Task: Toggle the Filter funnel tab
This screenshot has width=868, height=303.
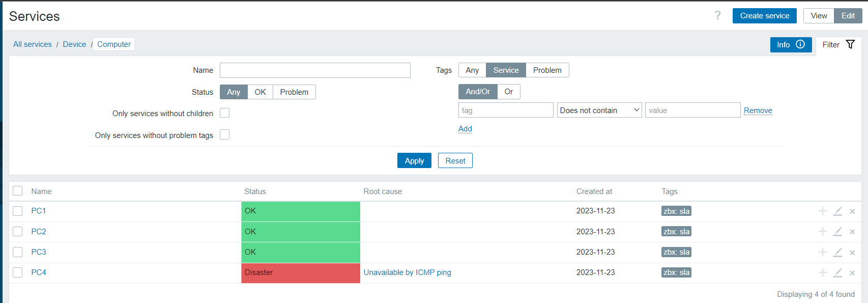Action: (x=838, y=45)
